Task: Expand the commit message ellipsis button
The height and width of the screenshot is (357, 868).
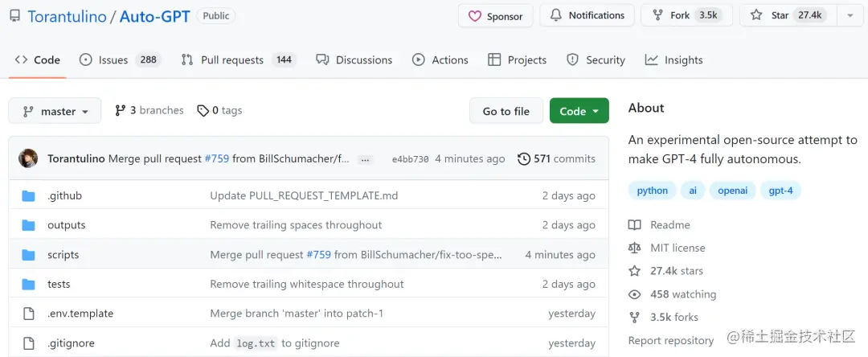Action: click(365, 159)
